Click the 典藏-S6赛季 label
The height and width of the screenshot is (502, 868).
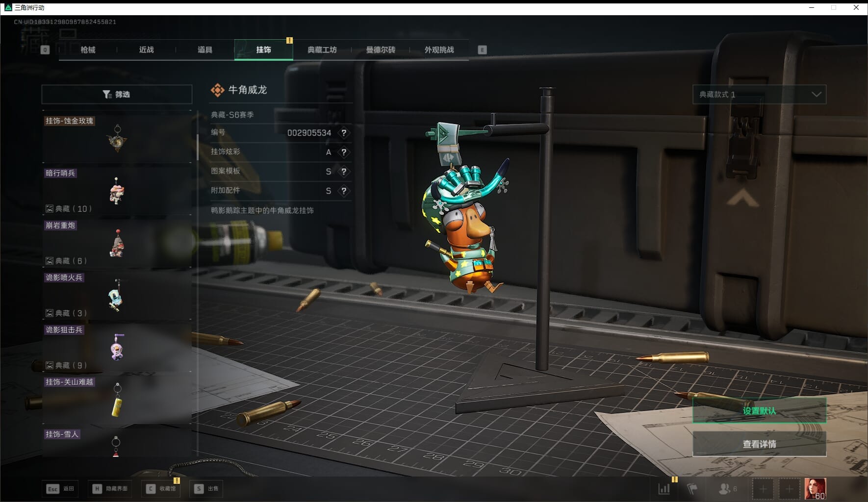coord(232,115)
